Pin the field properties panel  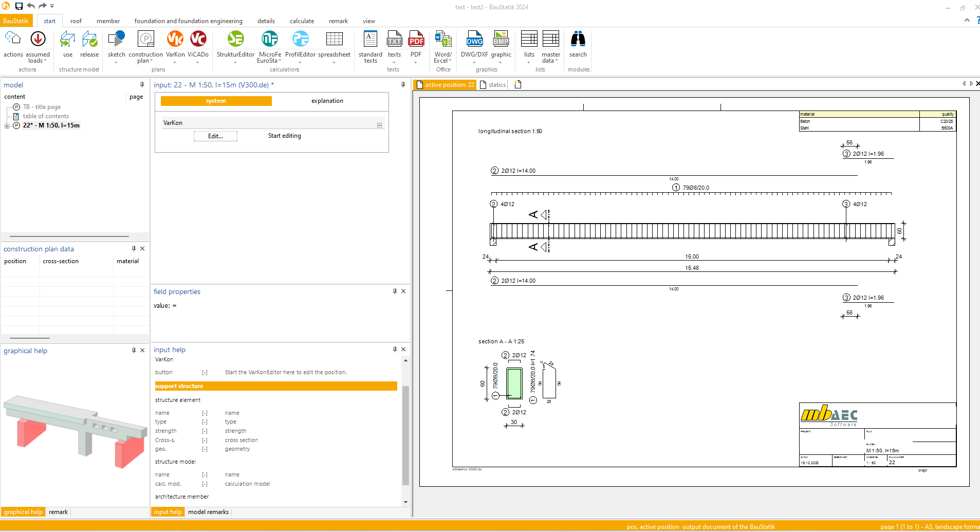point(395,291)
